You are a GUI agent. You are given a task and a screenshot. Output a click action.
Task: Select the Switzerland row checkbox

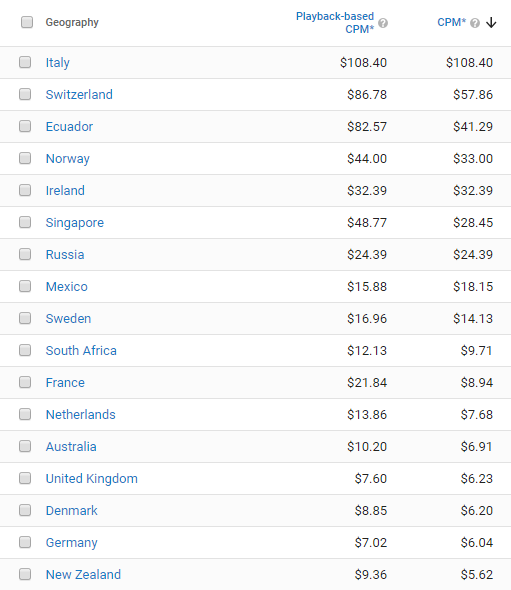point(25,94)
